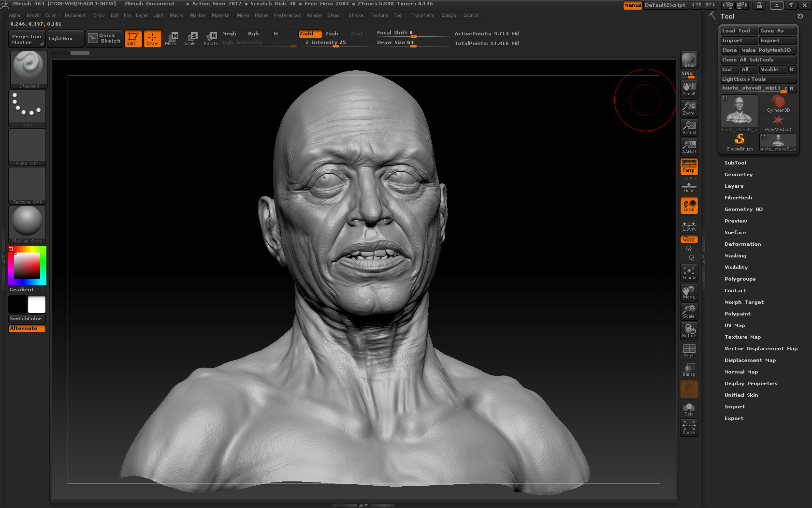Open the MatCap Gray material selector
This screenshot has width=812, height=508.
click(27, 224)
